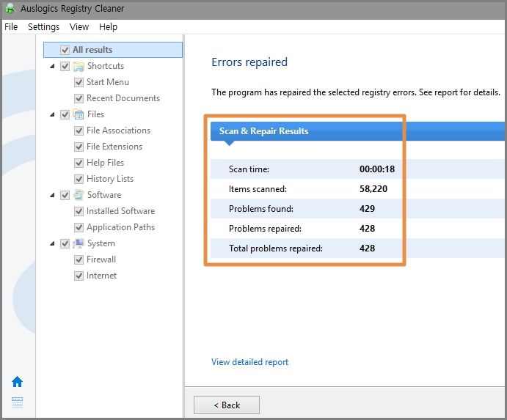Screen dimensions: 507x420
Task: Open the File menu
Action: click(x=11, y=27)
